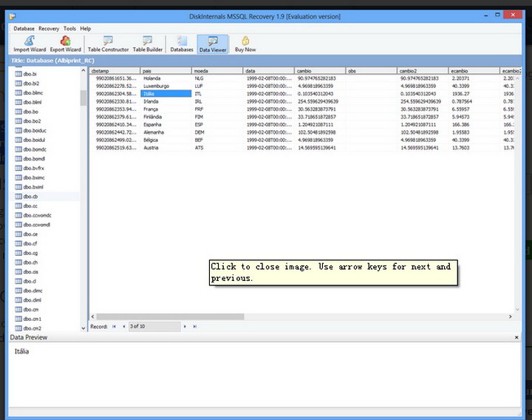Go to the previous record
Image resolution: width=532 pixels, height=420 pixels.
[124, 326]
